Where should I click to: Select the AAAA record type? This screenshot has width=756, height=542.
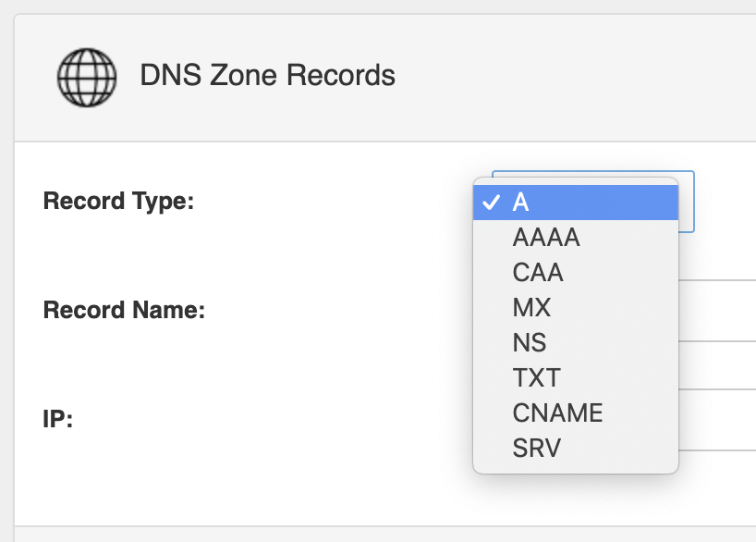click(x=576, y=238)
